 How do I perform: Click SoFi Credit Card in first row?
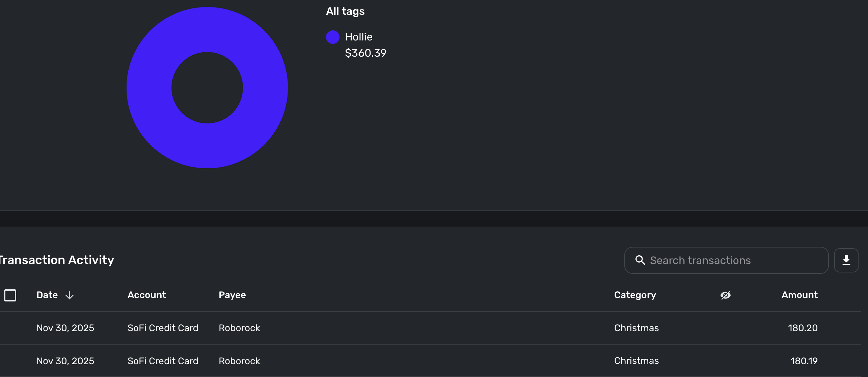click(x=163, y=328)
